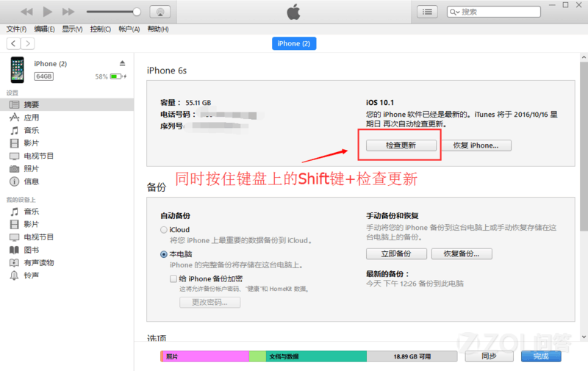Click the 检查更新 button

click(x=401, y=145)
